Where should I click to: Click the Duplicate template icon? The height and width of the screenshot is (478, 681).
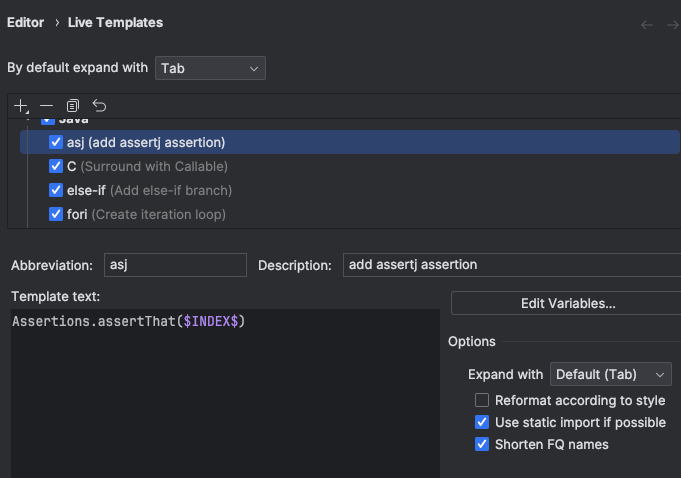[73, 105]
